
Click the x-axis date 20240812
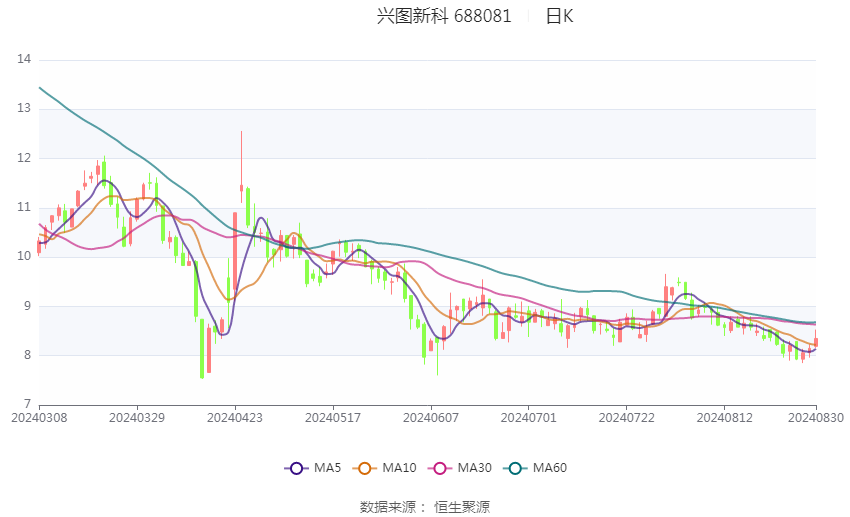[725, 418]
